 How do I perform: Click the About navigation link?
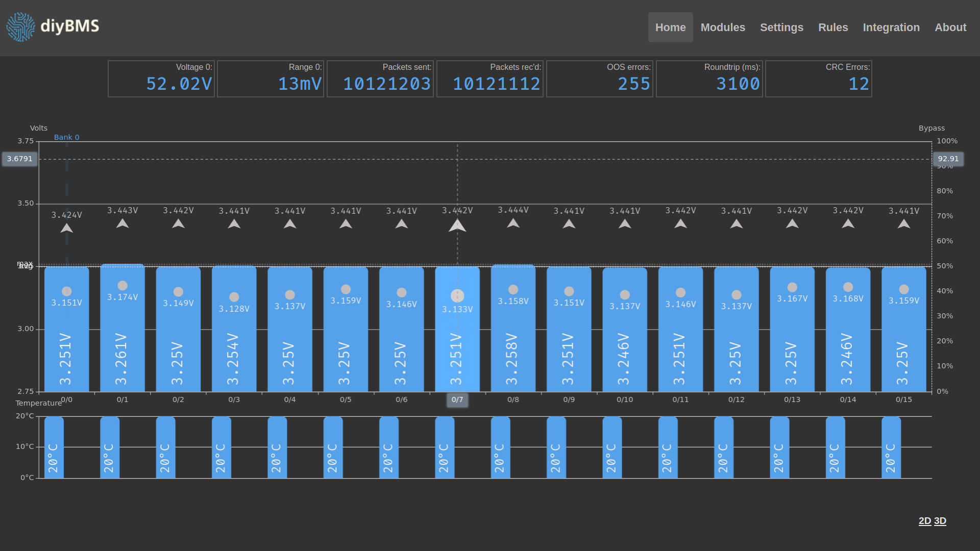point(950,28)
